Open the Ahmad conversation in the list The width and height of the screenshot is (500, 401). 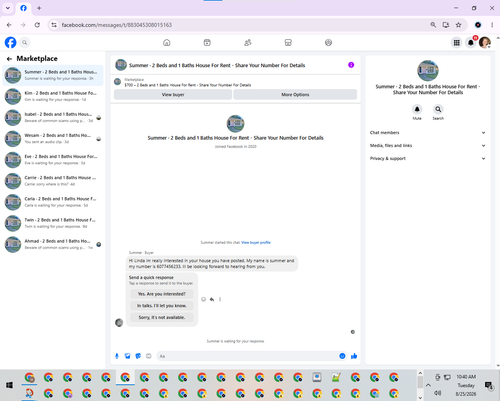click(x=53, y=244)
